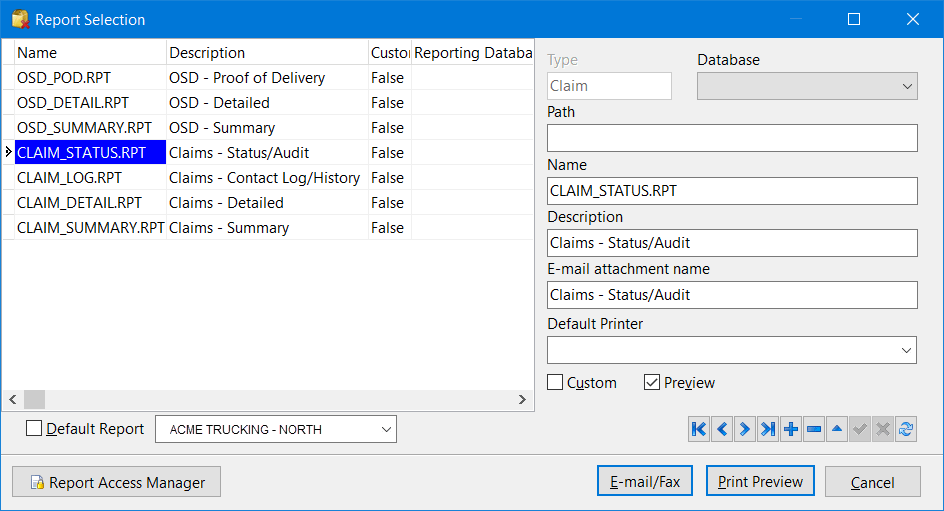Screen dimensions: 944x511
Task: Delete report record with minus icon
Action: tap(814, 429)
